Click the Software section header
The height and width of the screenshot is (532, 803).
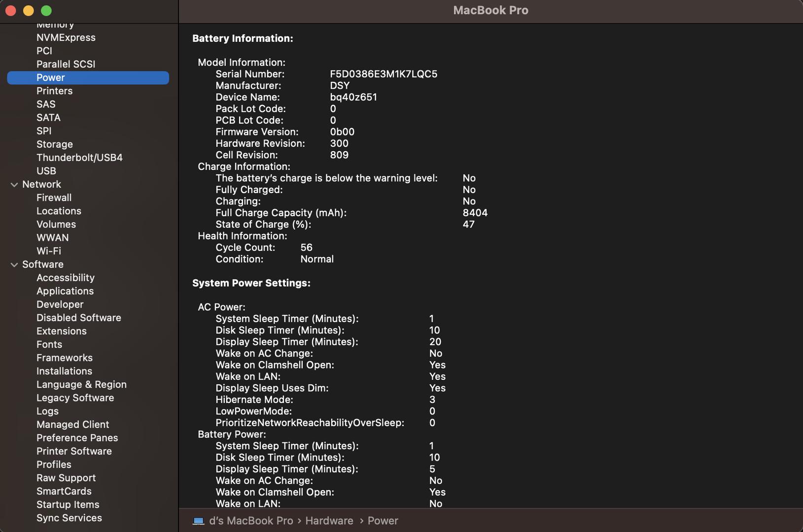43,265
